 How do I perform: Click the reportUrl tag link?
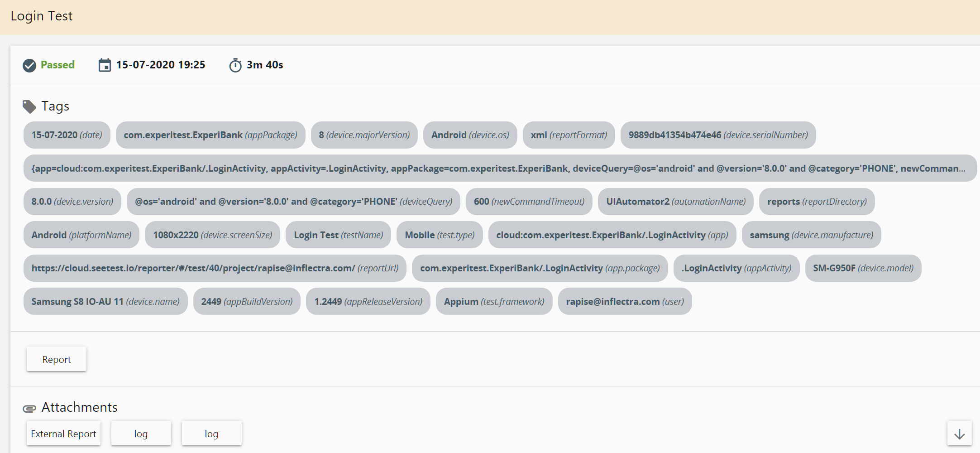click(215, 268)
